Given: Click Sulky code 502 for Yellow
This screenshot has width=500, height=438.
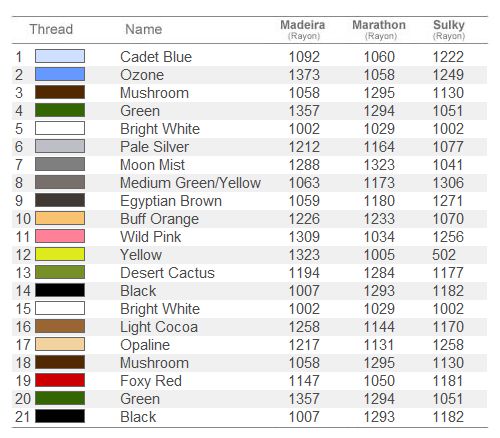Looking at the screenshot, I should (444, 255).
